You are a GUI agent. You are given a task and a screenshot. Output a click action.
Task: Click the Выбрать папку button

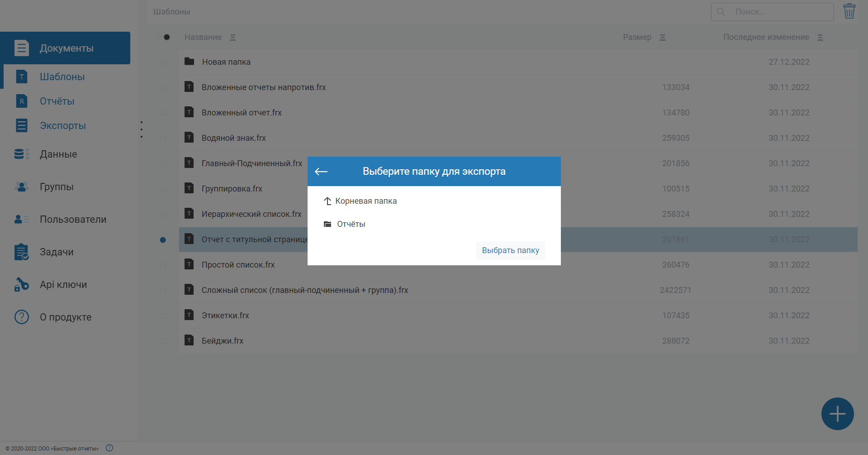(x=510, y=250)
